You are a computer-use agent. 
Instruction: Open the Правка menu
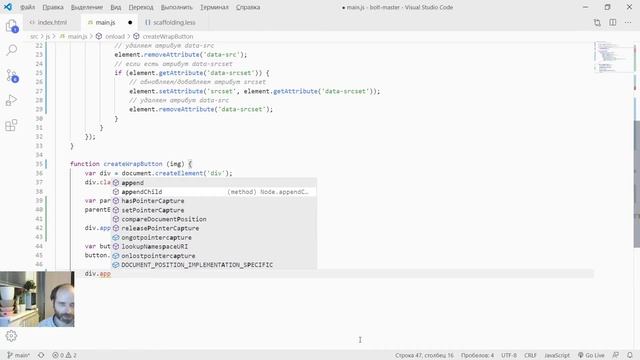pyautogui.click(x=53, y=7)
